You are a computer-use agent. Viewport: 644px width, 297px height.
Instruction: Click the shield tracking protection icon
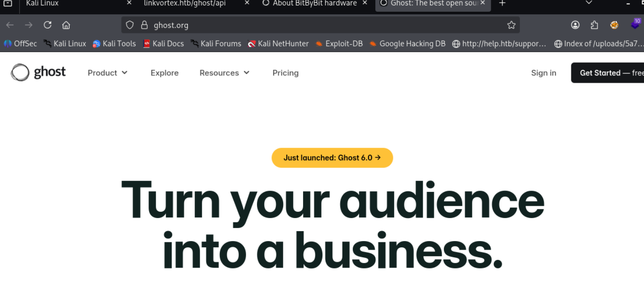(130, 25)
